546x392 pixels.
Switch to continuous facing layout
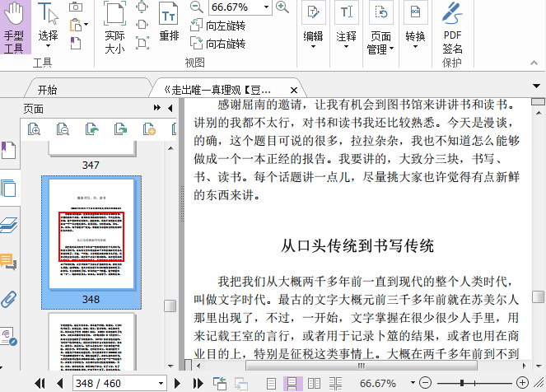click(x=336, y=384)
